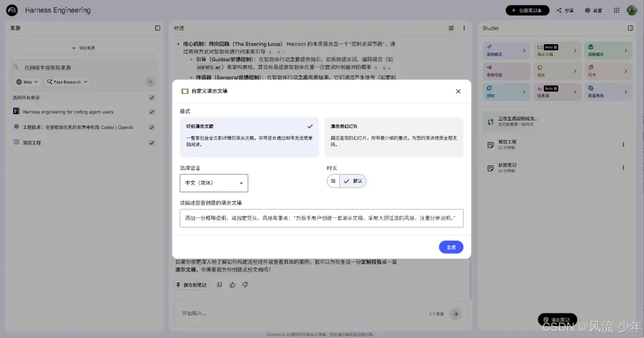Uncheck the 工程技术 Codex OpenAI source
The height and width of the screenshot is (338, 644).
click(x=152, y=127)
